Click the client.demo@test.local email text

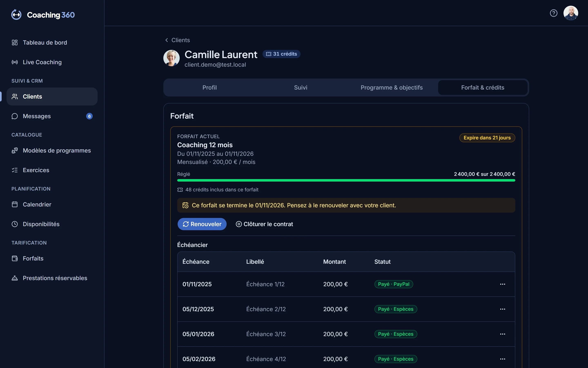(215, 65)
